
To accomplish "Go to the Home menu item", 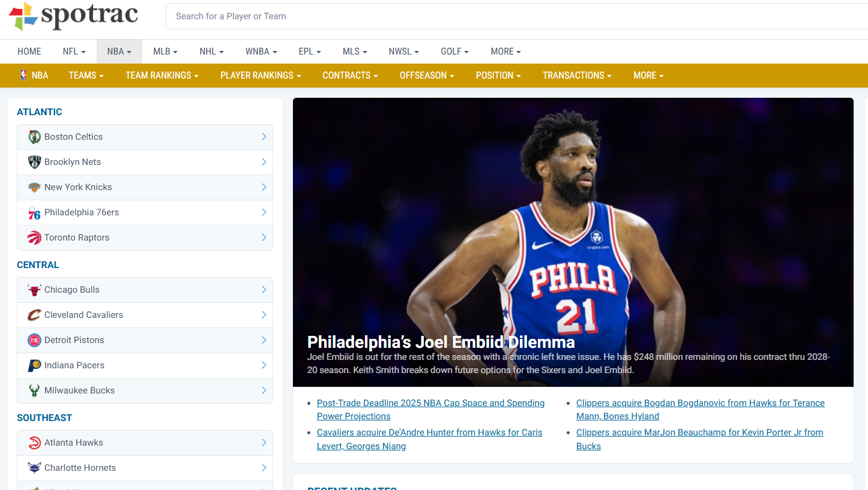I will click(29, 52).
